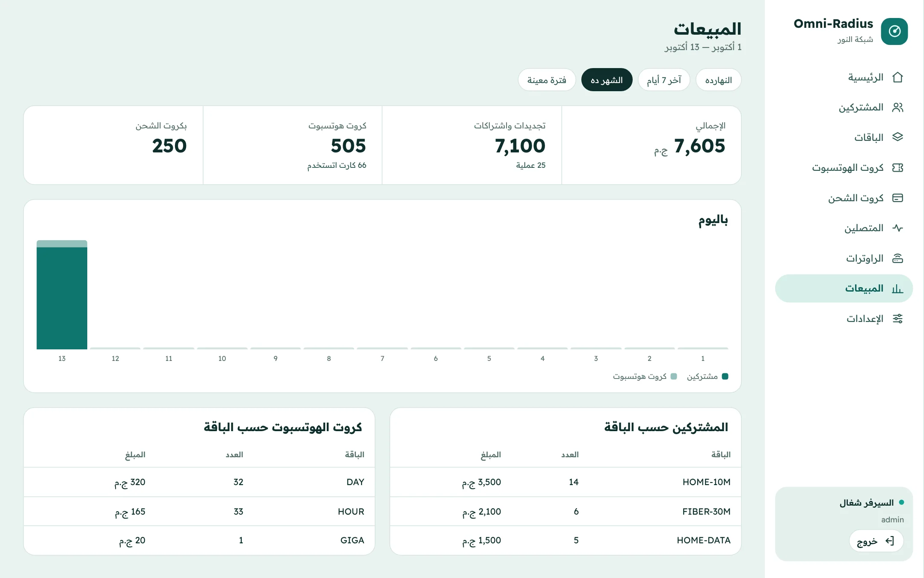924x578 pixels.
Task: Click the light كروت هوتسبوت legend swatch
Action: [674, 376]
